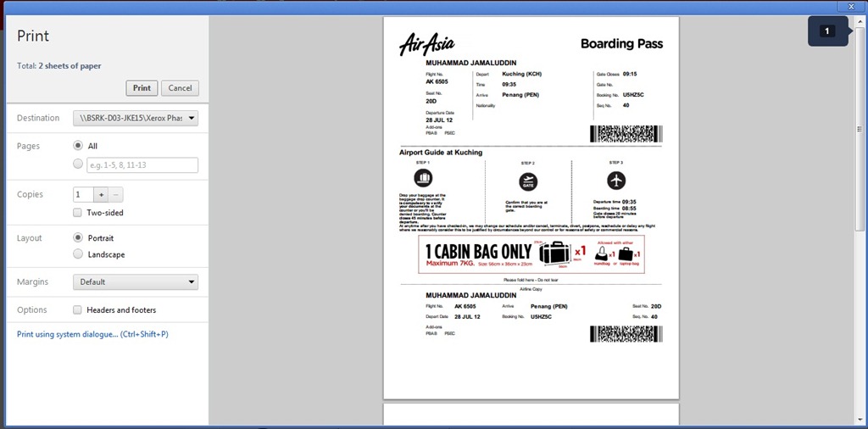The image size is (868, 429).
Task: Click the Print dialog title
Action: 33,36
